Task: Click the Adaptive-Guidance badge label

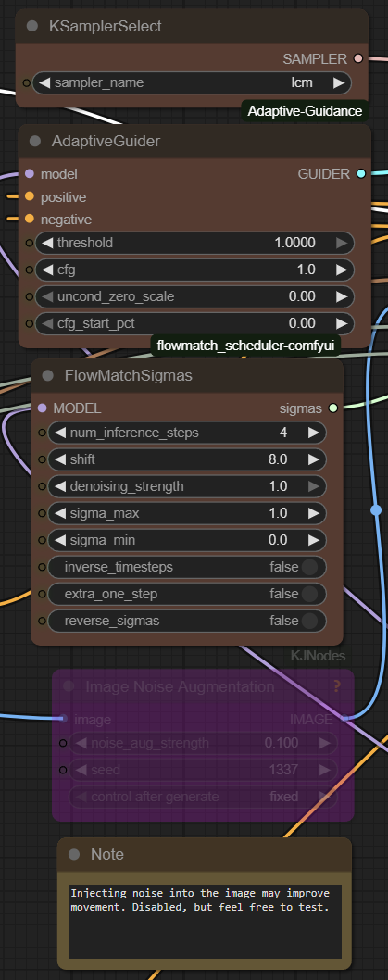Action: click(x=305, y=111)
